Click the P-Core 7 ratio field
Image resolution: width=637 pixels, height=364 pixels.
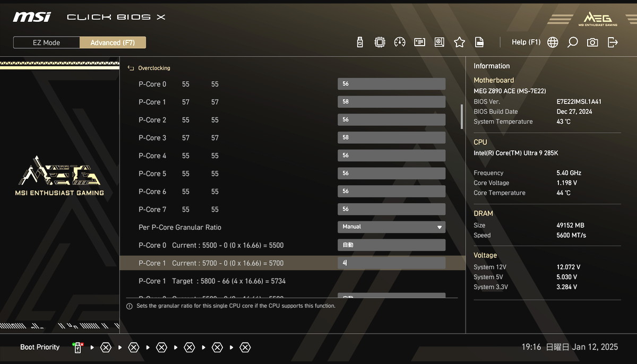tap(391, 210)
